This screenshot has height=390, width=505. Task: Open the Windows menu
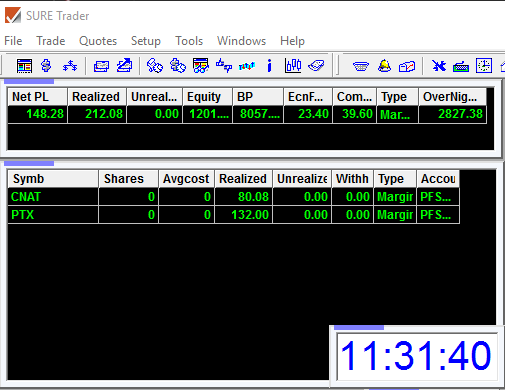pos(241,41)
